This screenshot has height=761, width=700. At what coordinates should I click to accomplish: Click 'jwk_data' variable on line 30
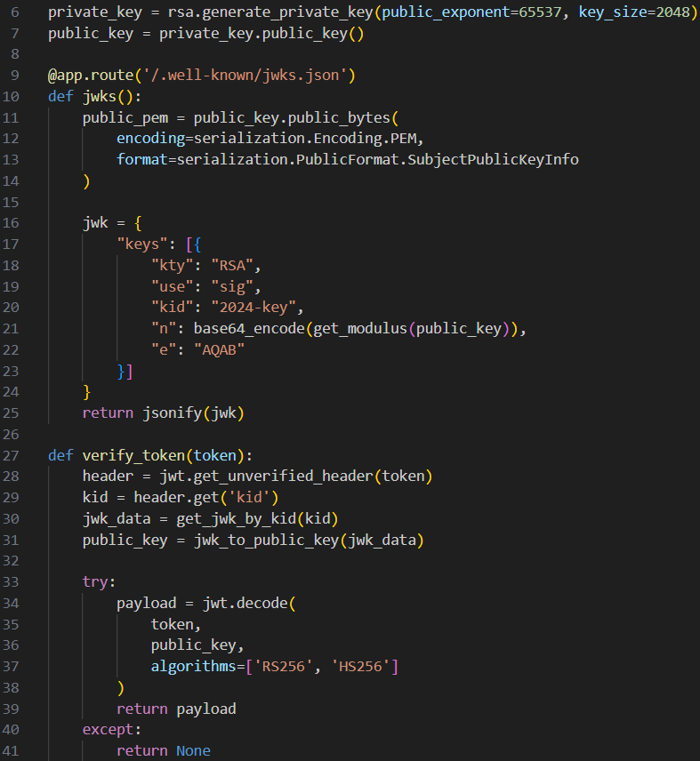point(117,519)
